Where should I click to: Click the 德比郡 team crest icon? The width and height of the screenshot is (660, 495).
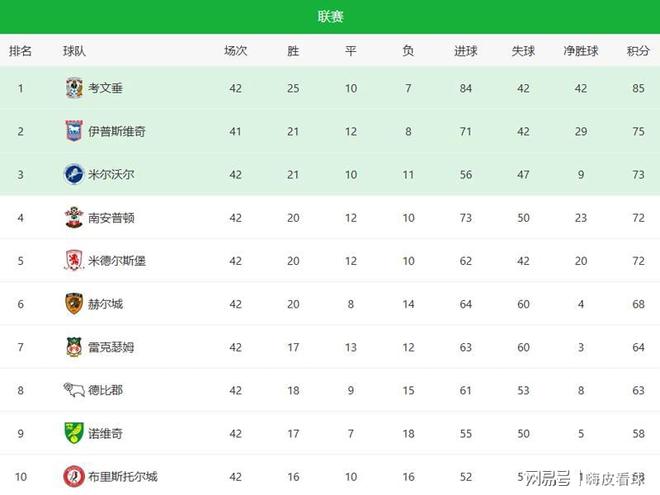click(x=73, y=390)
